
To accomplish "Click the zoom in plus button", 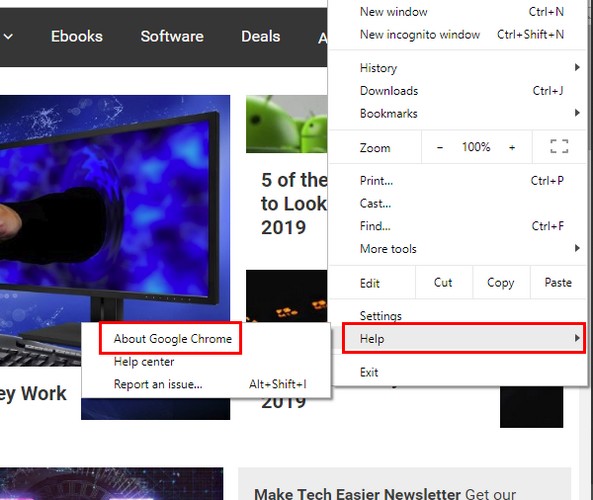I will pos(512,147).
